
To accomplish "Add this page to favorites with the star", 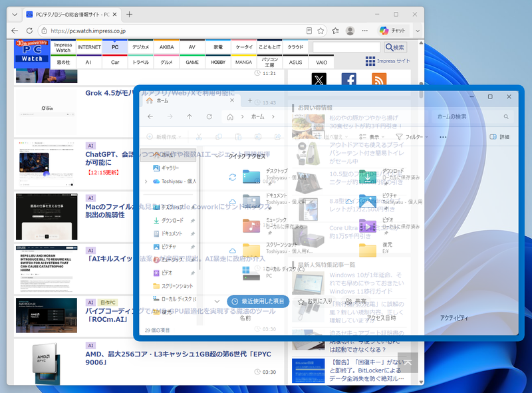I will coord(321,31).
